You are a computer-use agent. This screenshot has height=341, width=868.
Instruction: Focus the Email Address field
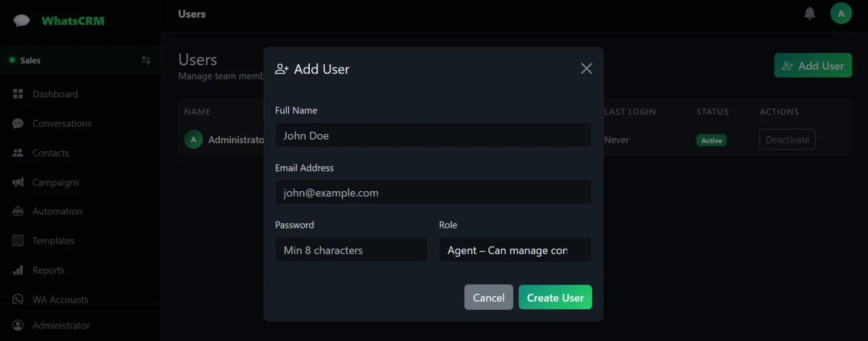click(433, 193)
